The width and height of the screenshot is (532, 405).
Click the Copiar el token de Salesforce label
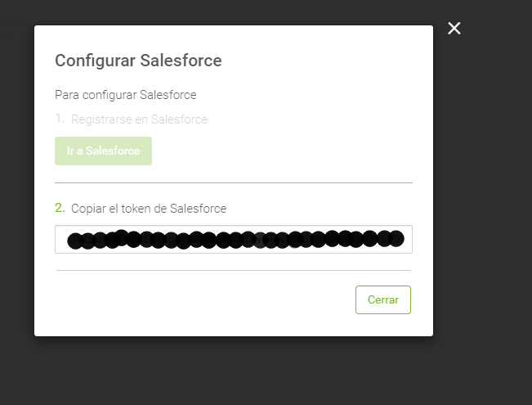pyautogui.click(x=149, y=209)
